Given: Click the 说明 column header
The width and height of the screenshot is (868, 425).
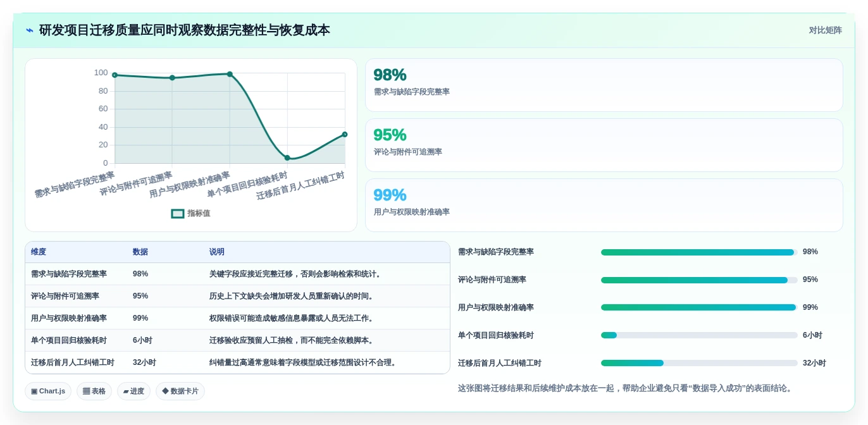Looking at the screenshot, I should pos(217,252).
